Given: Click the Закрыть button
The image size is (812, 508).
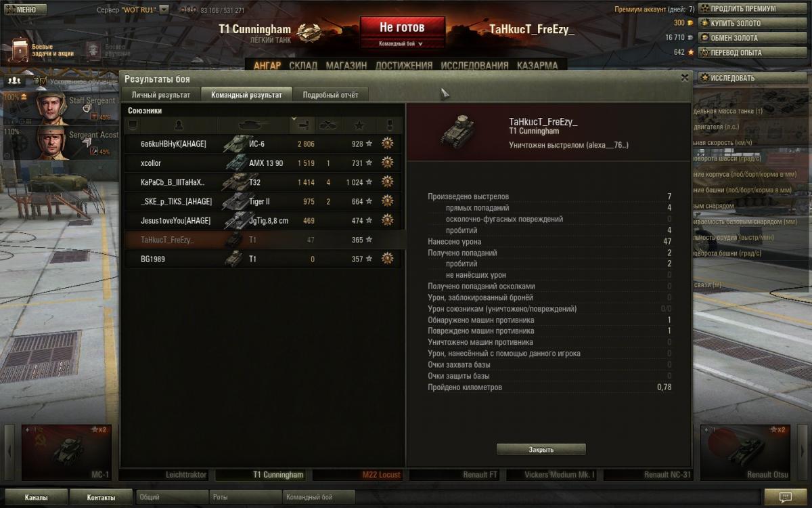Looking at the screenshot, I should coord(541,450).
